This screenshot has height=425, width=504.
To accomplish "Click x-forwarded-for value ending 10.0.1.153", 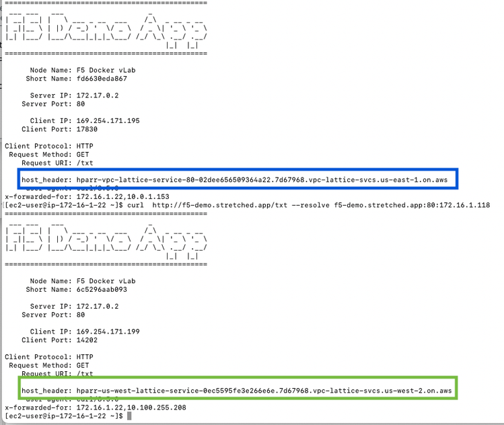I will tap(122, 196).
